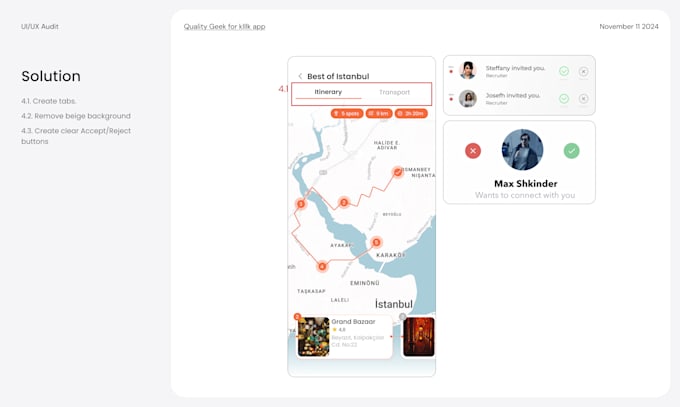Open the Transport tab
680x407 pixels.
coord(394,92)
